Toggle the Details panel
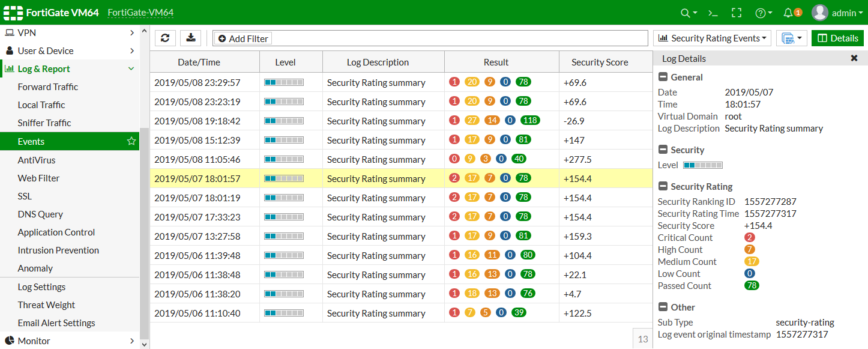This screenshot has width=868, height=349. pos(837,37)
